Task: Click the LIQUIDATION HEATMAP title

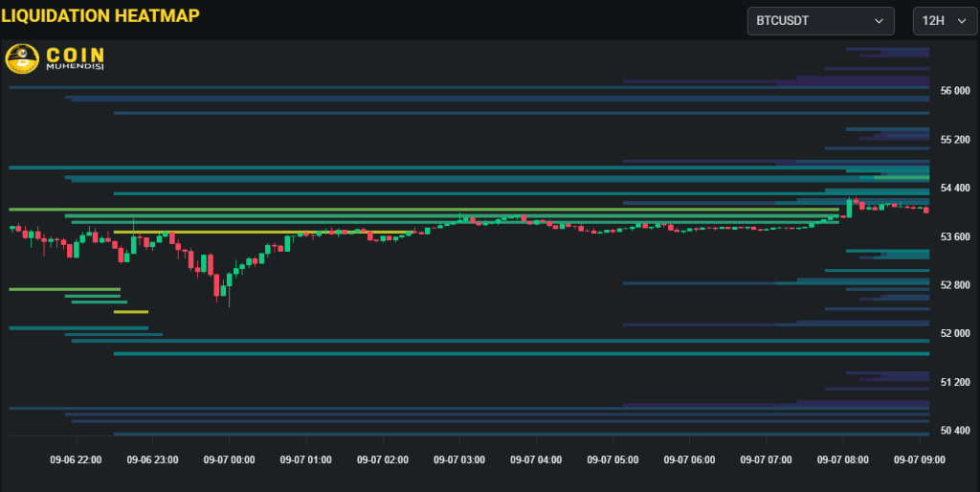Action: (100, 16)
